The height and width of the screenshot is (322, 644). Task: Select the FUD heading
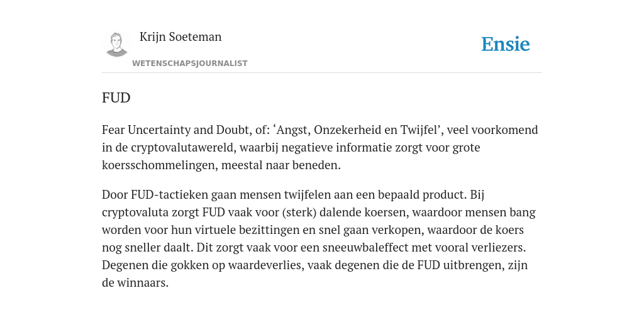click(x=116, y=98)
